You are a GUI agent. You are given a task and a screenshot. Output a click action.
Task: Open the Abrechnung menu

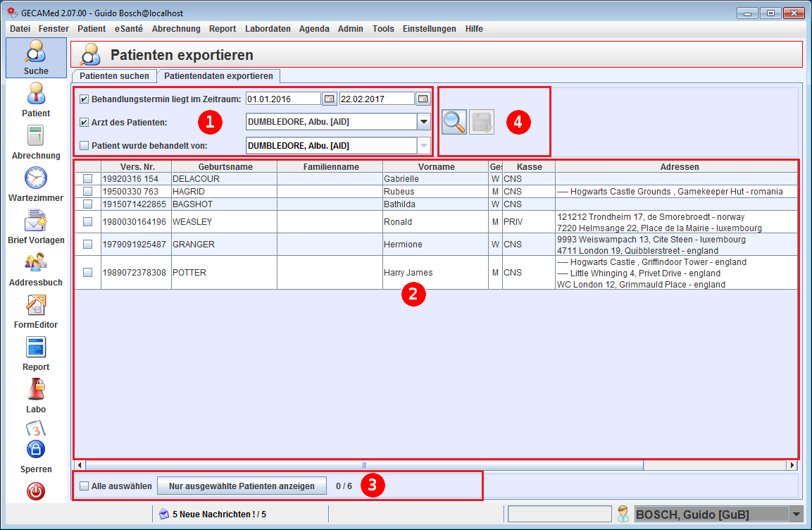coord(176,29)
